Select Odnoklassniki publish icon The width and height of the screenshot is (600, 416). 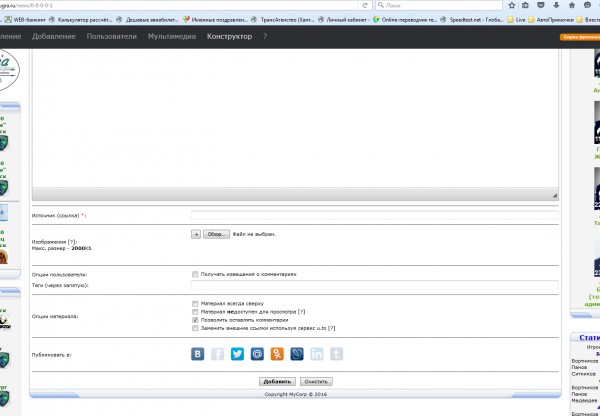point(277,354)
